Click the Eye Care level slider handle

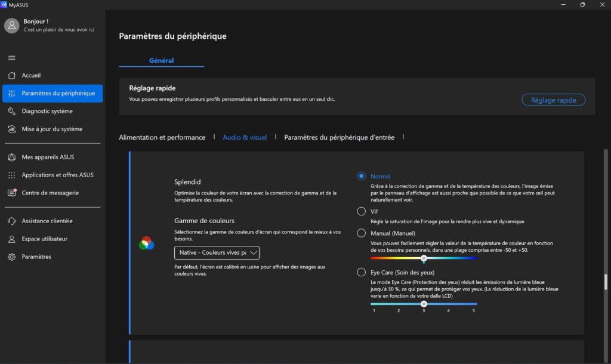click(424, 304)
